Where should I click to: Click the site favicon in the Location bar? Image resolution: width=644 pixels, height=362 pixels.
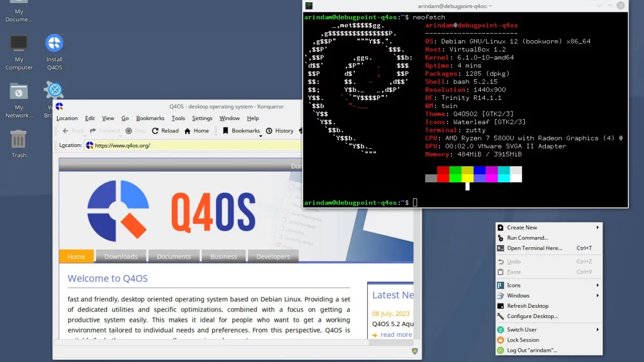pos(90,145)
